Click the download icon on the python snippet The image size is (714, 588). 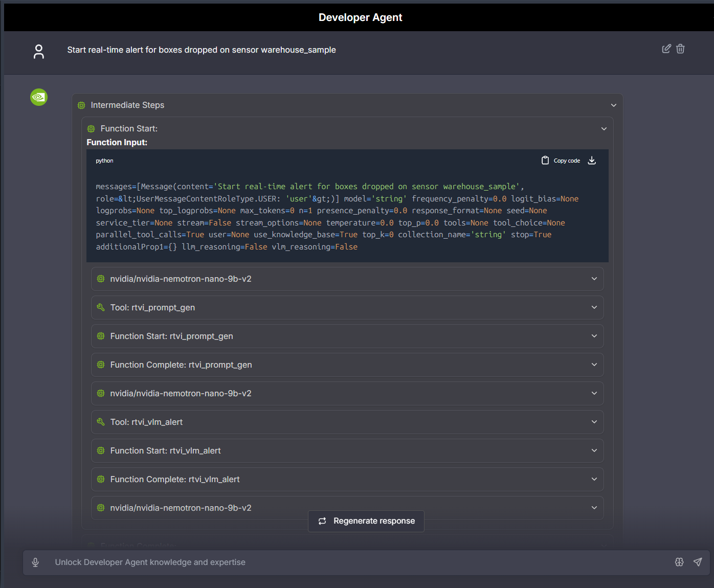pyautogui.click(x=592, y=160)
